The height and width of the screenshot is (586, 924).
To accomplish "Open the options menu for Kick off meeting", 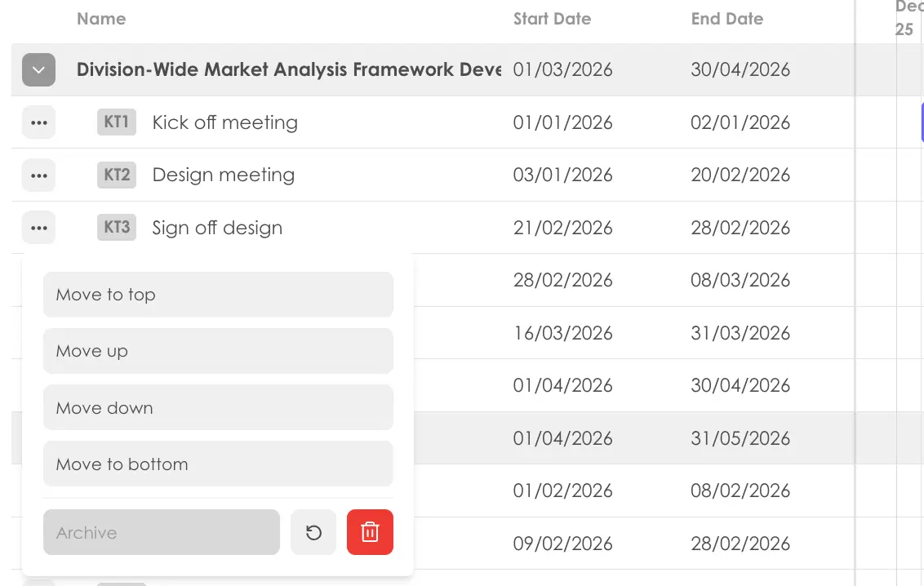I will (38, 122).
